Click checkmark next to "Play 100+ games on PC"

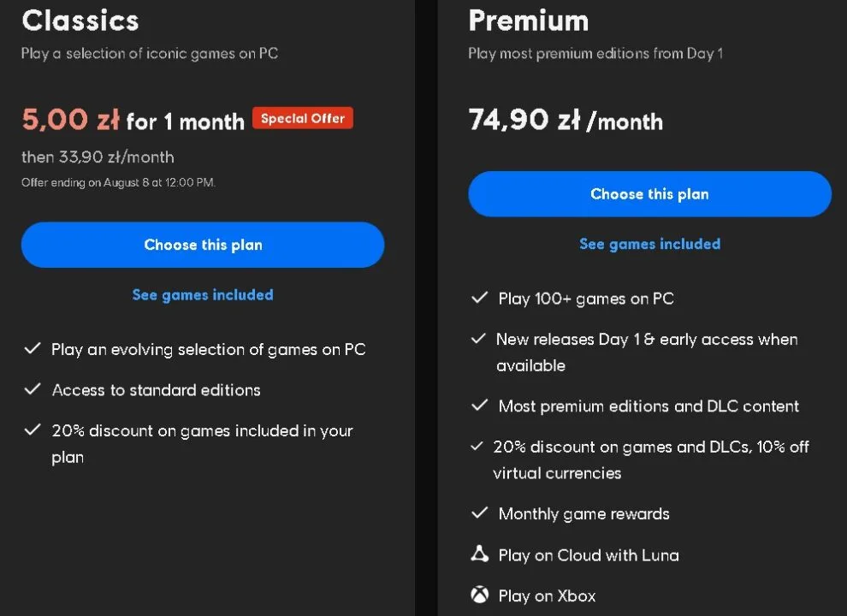[479, 298]
